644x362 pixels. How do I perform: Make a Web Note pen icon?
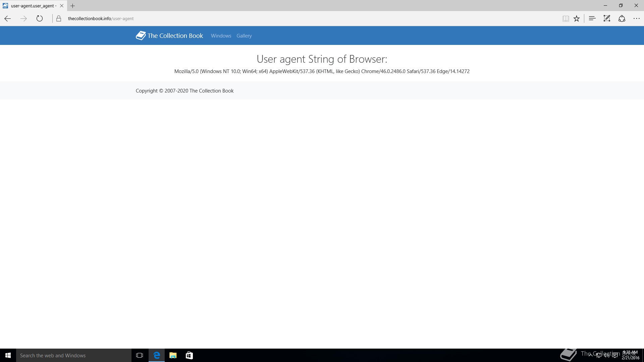607,19
